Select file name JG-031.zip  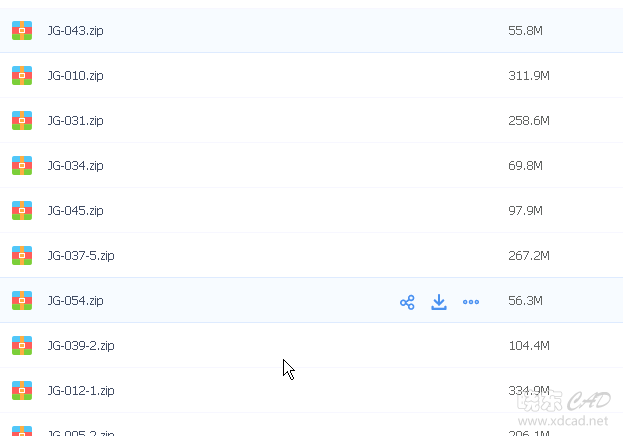[75, 120]
